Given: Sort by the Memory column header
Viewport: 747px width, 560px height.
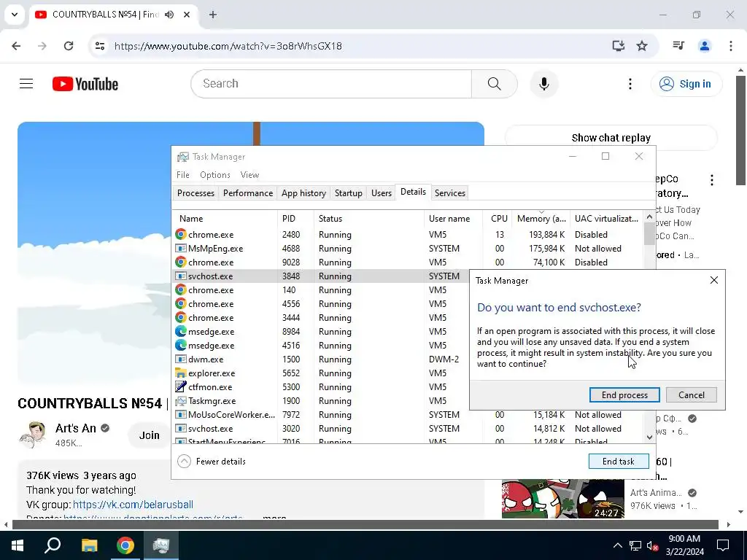Looking at the screenshot, I should (541, 219).
